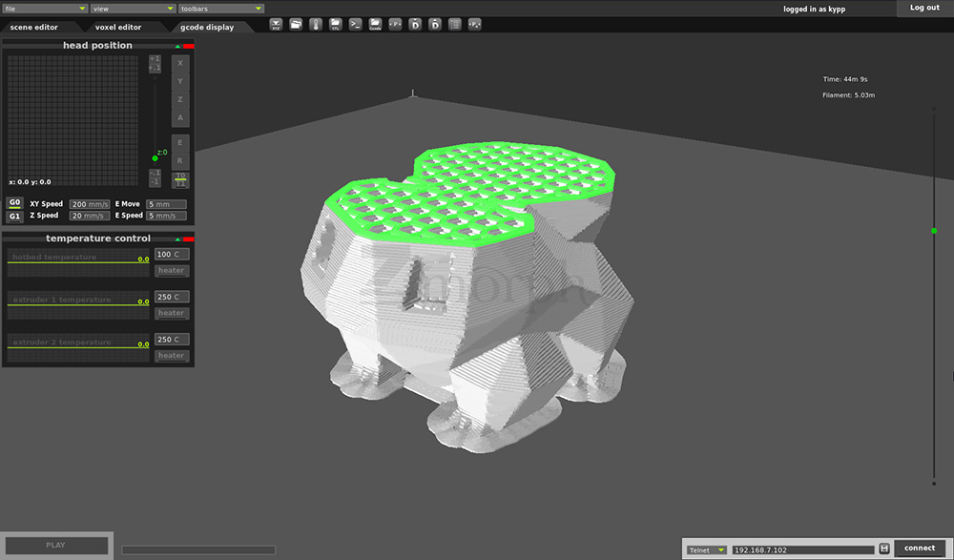Toggle the hotbed heater button
Viewport: 954px width, 560px height.
click(x=172, y=271)
